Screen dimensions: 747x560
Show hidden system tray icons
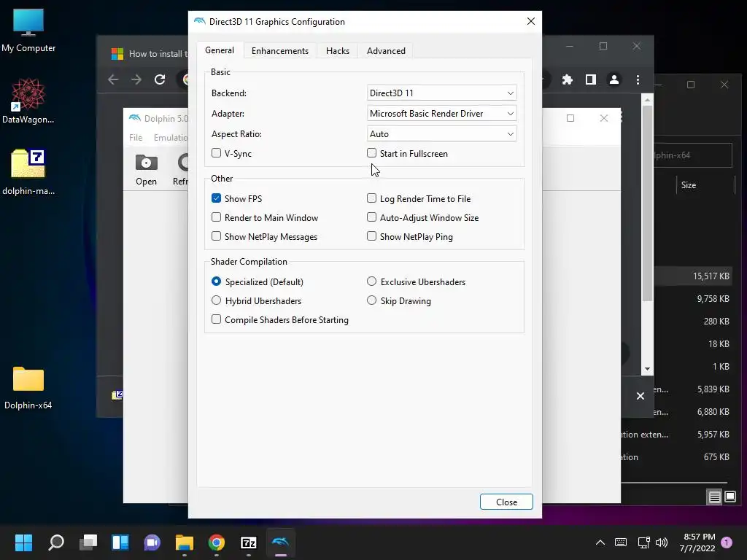coord(600,542)
